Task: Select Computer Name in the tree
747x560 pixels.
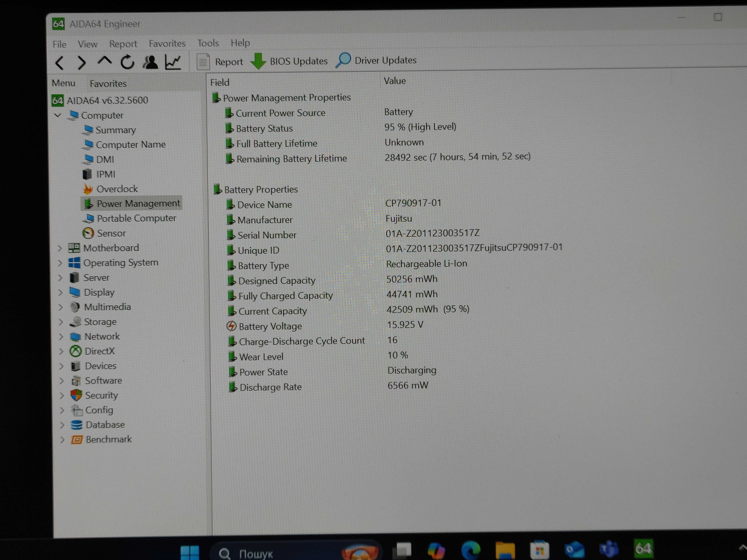Action: pyautogui.click(x=124, y=145)
